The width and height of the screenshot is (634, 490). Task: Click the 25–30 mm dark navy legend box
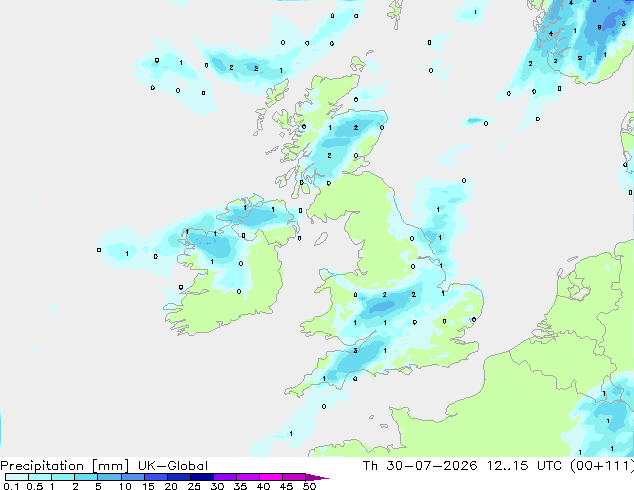tap(201, 477)
